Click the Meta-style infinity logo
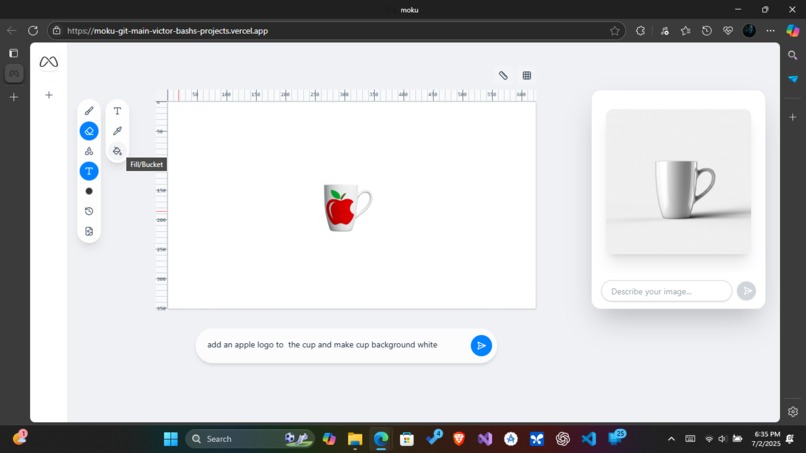 coord(49,62)
